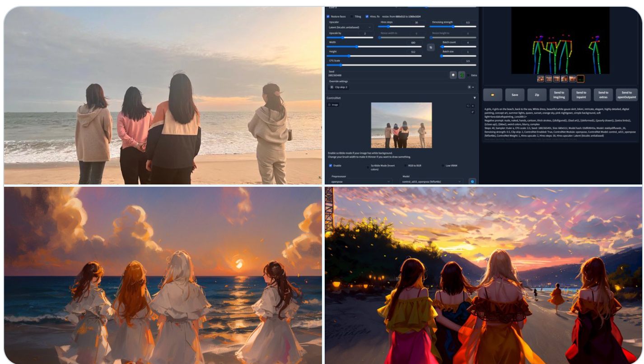Reuse last seed with green recycle icon

coord(462,75)
